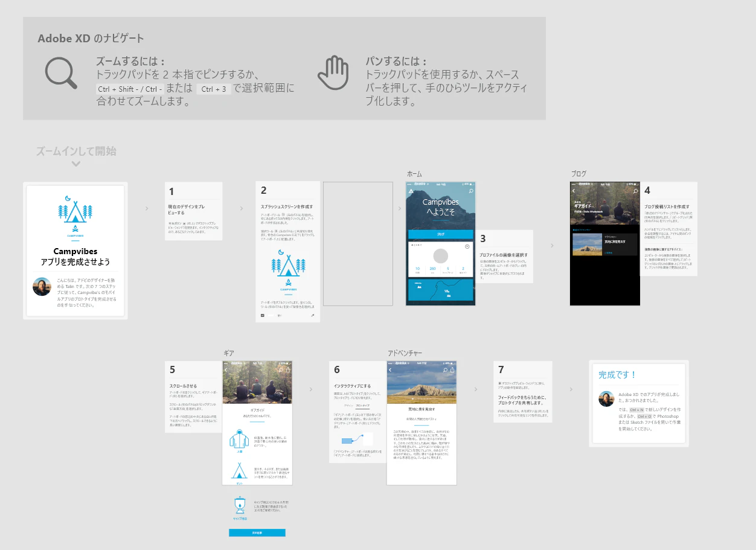Click the "スクロールさせる" heading in step 5
This screenshot has width=756, height=550.
[x=184, y=386]
